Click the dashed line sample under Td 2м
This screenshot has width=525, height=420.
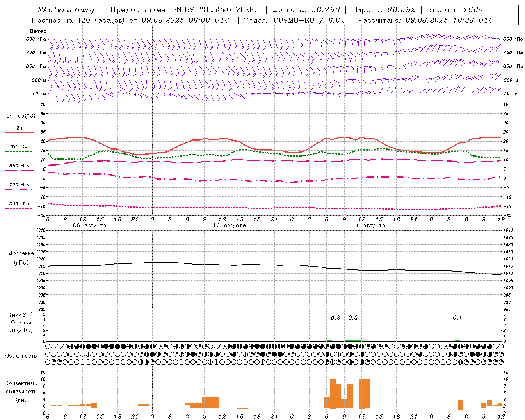(18, 151)
